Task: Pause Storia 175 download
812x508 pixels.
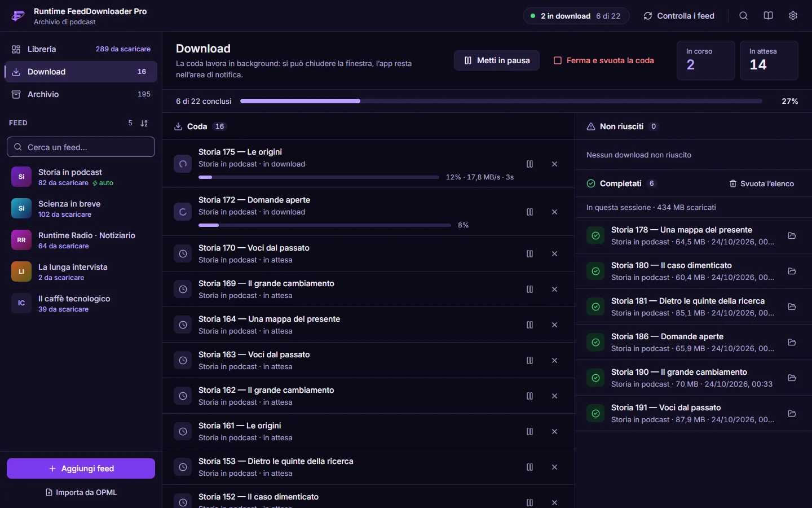Action: (x=529, y=164)
